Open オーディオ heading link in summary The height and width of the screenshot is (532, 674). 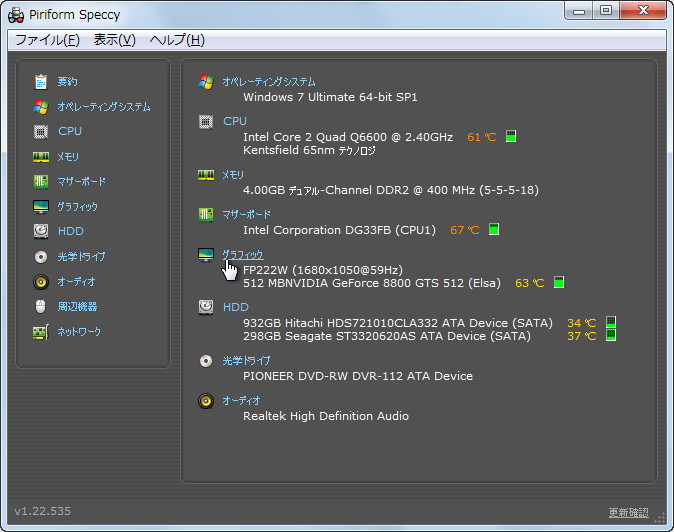tap(241, 401)
